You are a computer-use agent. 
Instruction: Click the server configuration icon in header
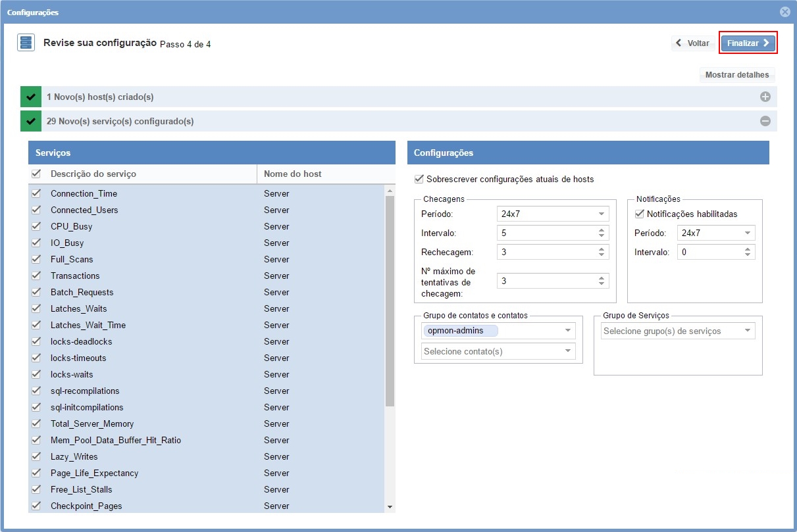[x=26, y=43]
